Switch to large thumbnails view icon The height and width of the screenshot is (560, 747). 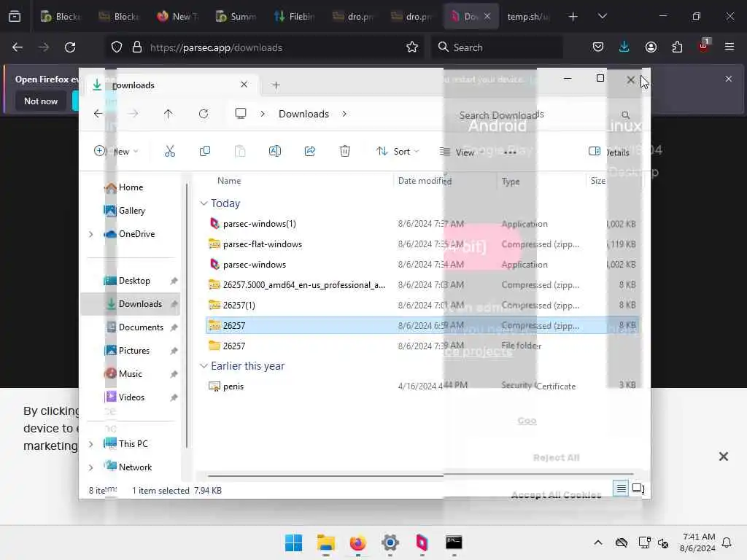click(x=638, y=489)
